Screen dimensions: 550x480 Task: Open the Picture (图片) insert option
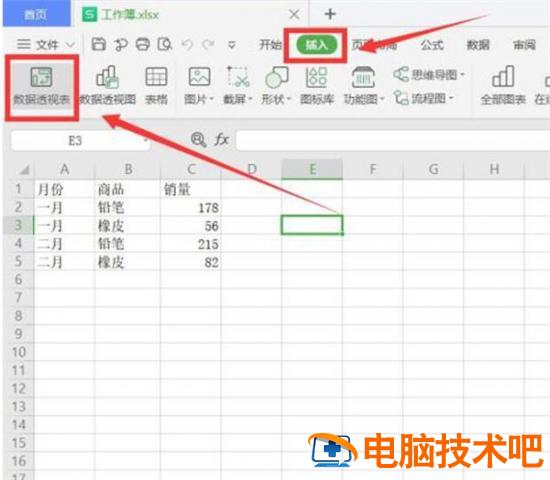click(199, 85)
